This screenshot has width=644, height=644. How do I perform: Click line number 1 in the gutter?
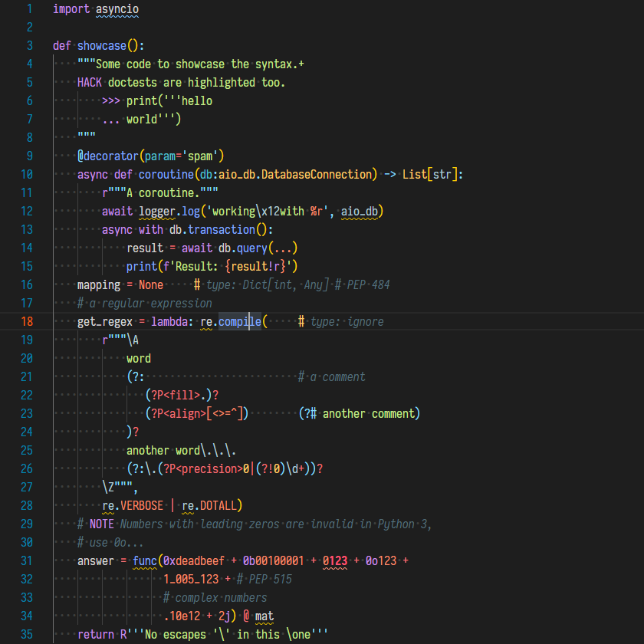click(29, 8)
